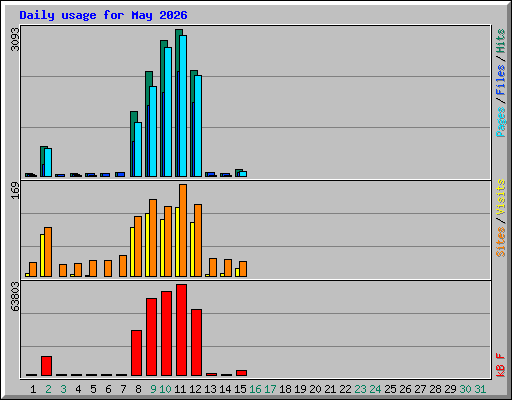Click the tallest cyan pages bar for day 11
This screenshot has width=512, height=400.
click(183, 106)
